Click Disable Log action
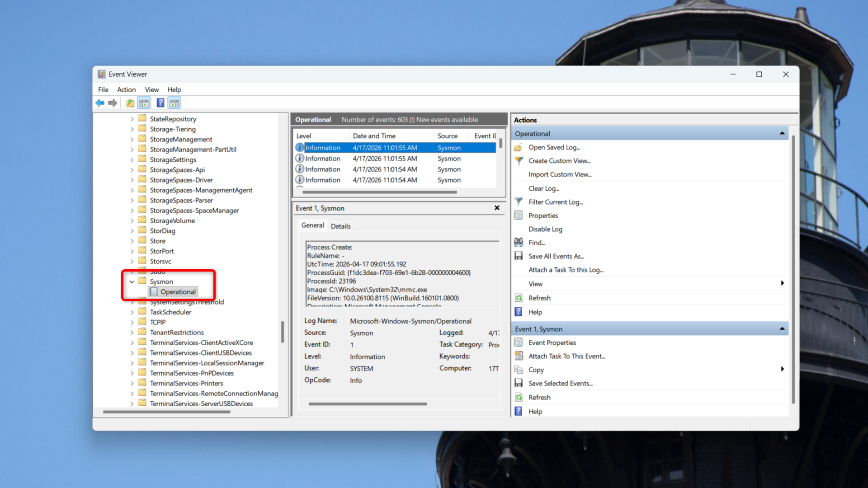Viewport: 868px width, 488px height. point(545,229)
